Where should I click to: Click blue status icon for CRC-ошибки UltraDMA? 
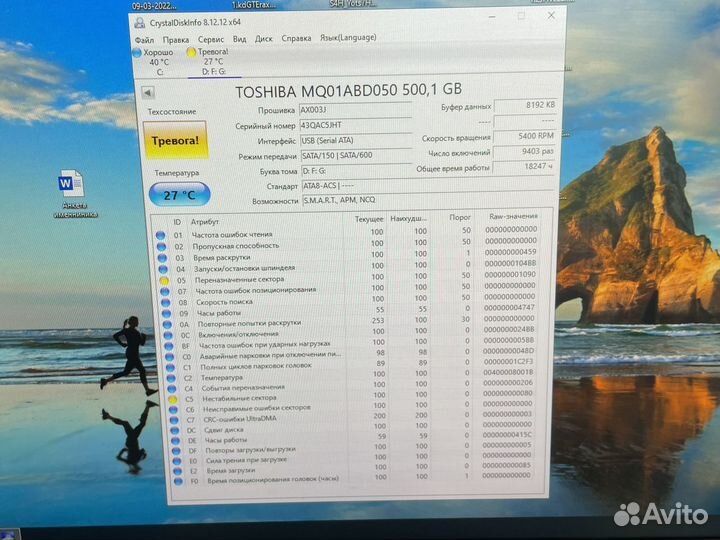tap(162, 420)
